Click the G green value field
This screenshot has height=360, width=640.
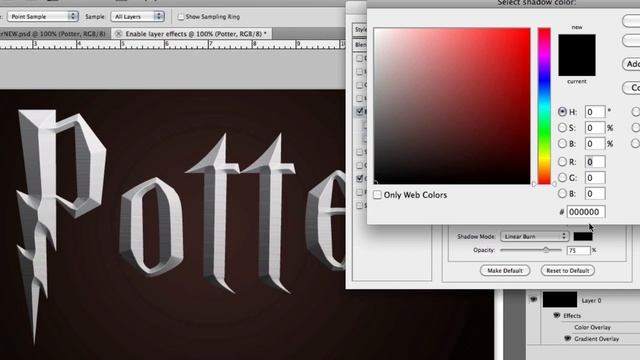pos(595,178)
